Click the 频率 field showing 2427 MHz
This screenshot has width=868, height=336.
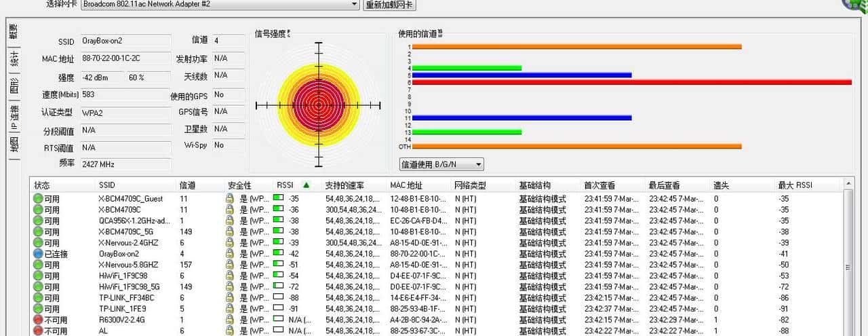coord(125,164)
